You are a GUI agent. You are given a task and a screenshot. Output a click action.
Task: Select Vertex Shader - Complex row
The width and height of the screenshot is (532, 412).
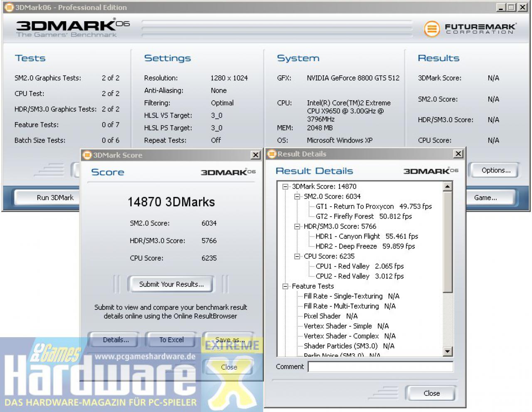(x=350, y=336)
